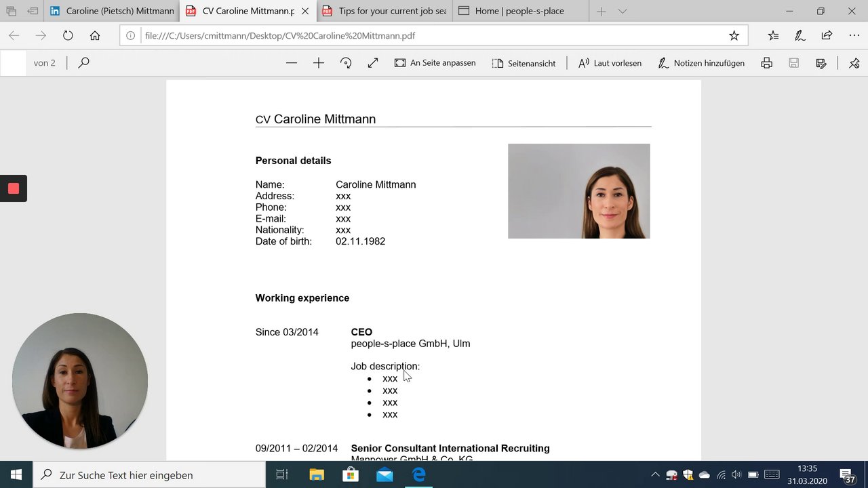The height and width of the screenshot is (488, 868).
Task: Click the Edge icon on the taskbar
Action: [x=419, y=475]
